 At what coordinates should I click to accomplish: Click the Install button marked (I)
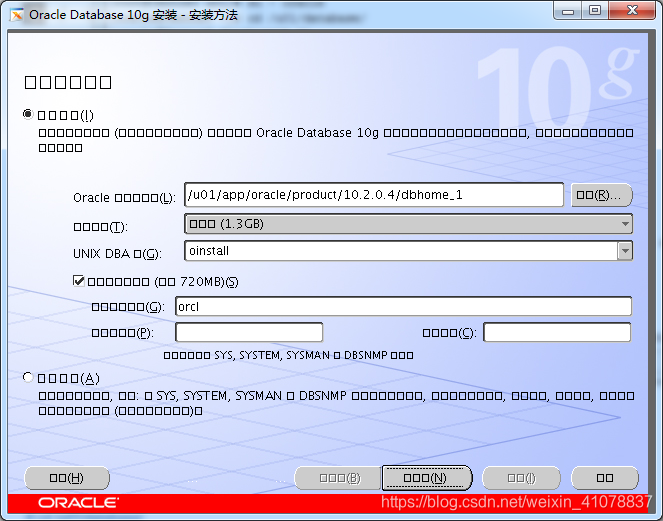(521, 478)
